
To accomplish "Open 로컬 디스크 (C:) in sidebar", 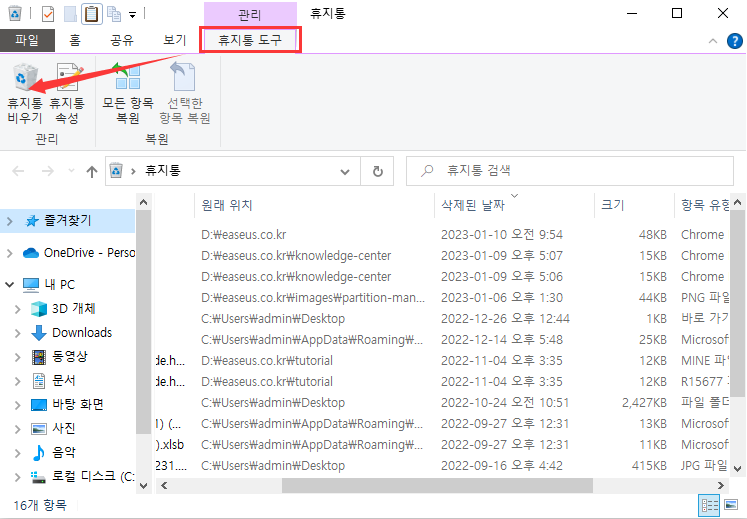I will tap(82, 476).
